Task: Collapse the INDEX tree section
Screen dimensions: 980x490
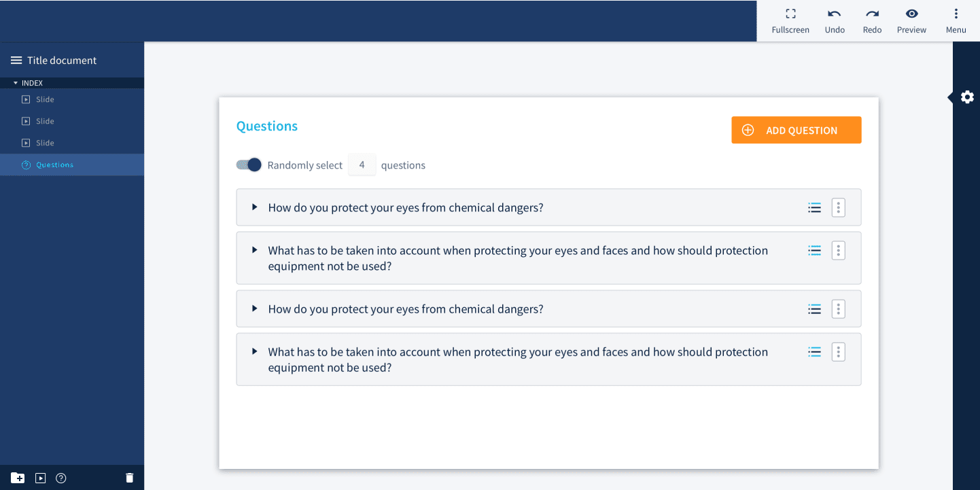Action: tap(16, 83)
